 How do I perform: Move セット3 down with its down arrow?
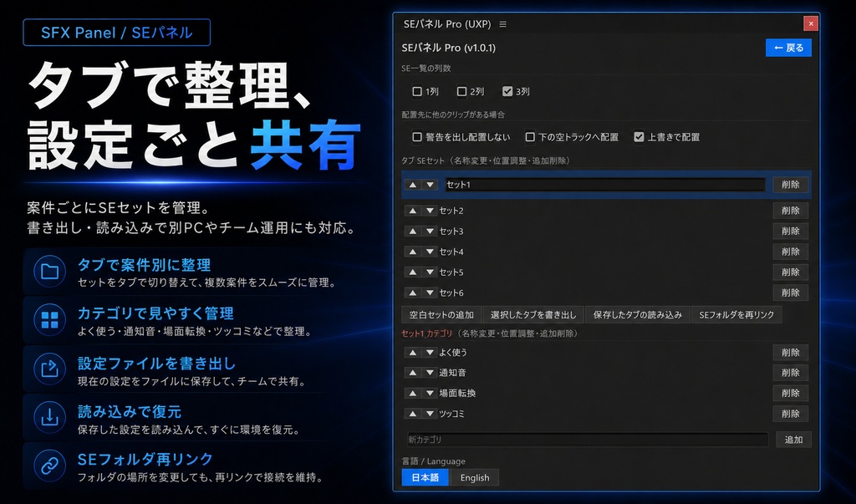[431, 232]
